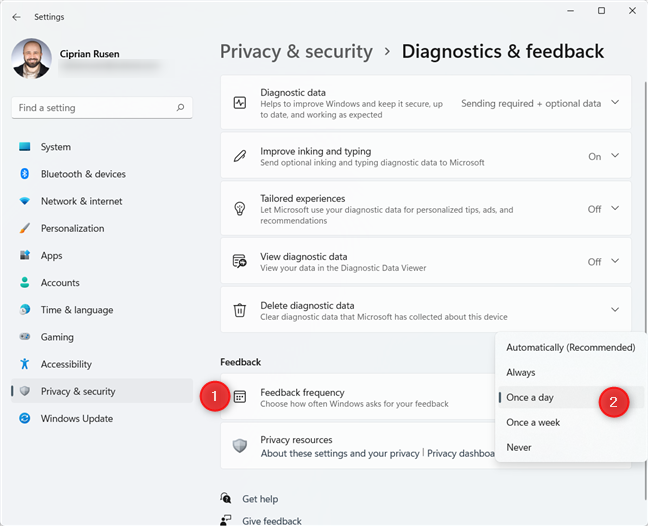Open Windows Update section
The image size is (648, 526).
point(102,419)
